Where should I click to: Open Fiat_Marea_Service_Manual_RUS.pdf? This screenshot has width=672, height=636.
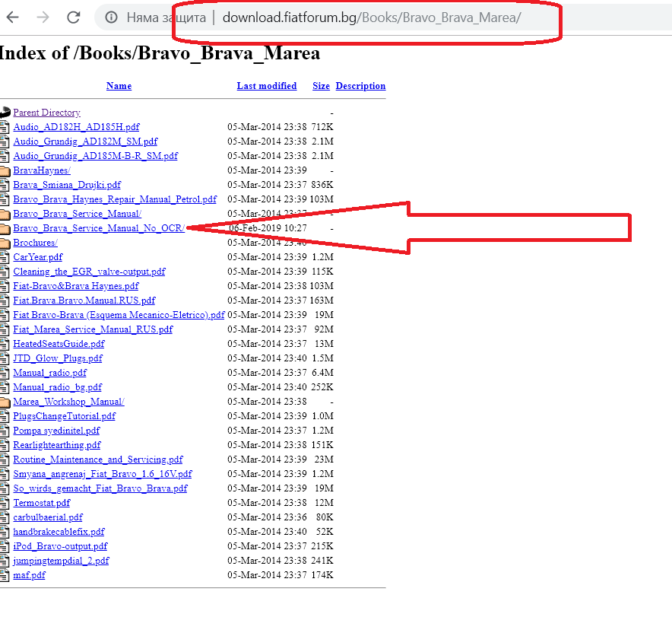coord(93,329)
